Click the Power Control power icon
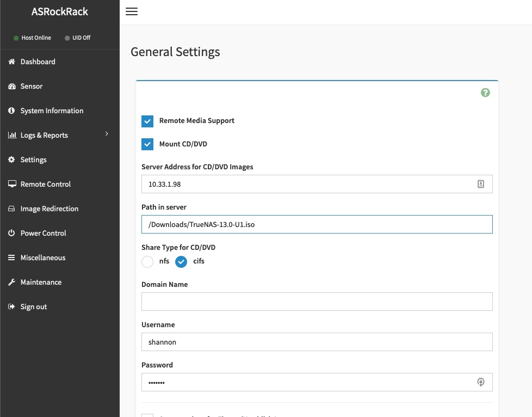The height and width of the screenshot is (417, 532). click(x=11, y=233)
